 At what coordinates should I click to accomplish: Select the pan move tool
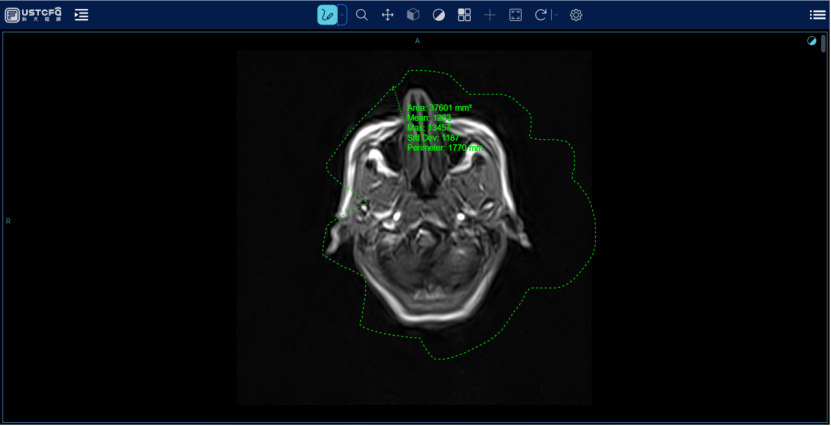point(388,15)
